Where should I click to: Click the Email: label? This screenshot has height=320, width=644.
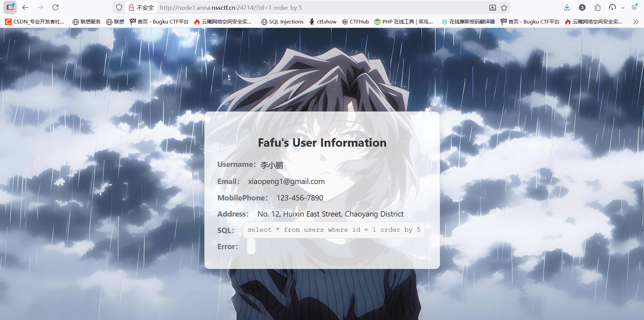(x=229, y=181)
